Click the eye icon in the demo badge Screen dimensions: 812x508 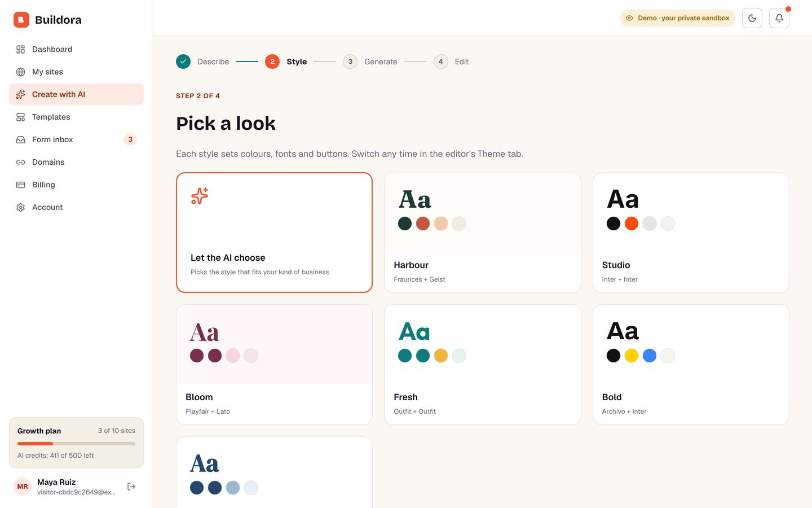point(629,18)
